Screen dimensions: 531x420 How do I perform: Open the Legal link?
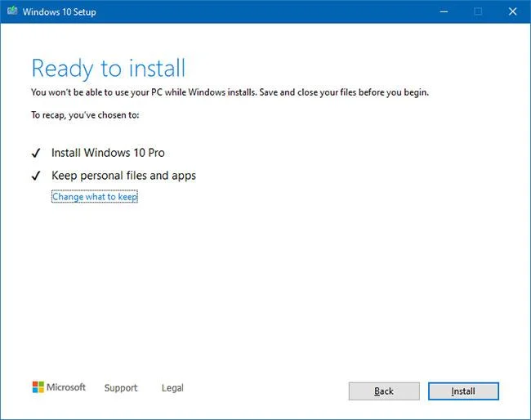[172, 388]
